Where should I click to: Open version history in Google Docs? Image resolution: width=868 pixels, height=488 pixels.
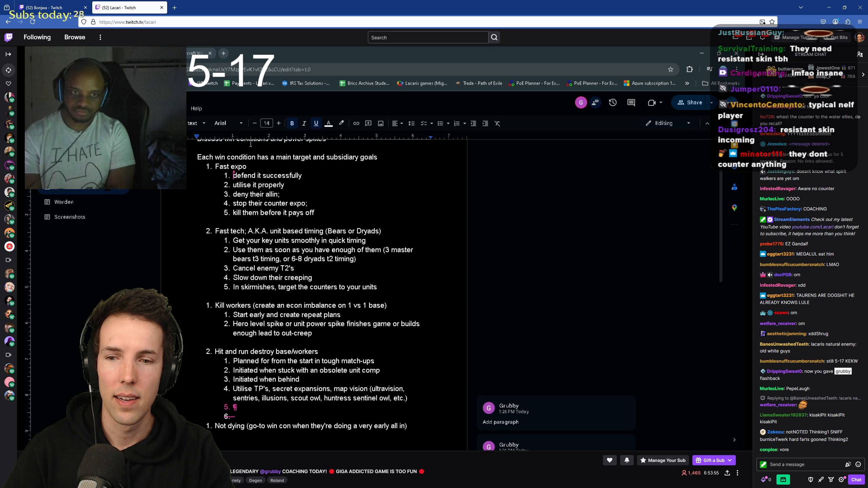pos(613,102)
